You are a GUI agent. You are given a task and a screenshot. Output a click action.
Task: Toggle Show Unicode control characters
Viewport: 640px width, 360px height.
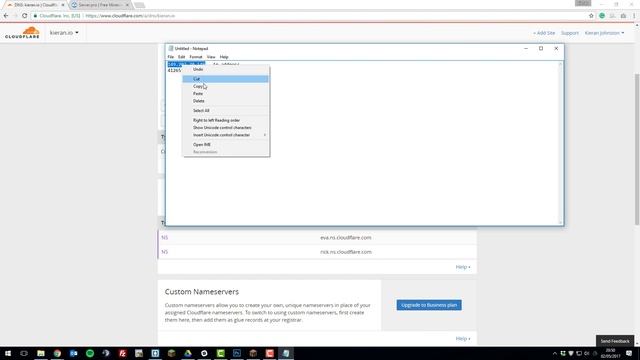[226, 127]
